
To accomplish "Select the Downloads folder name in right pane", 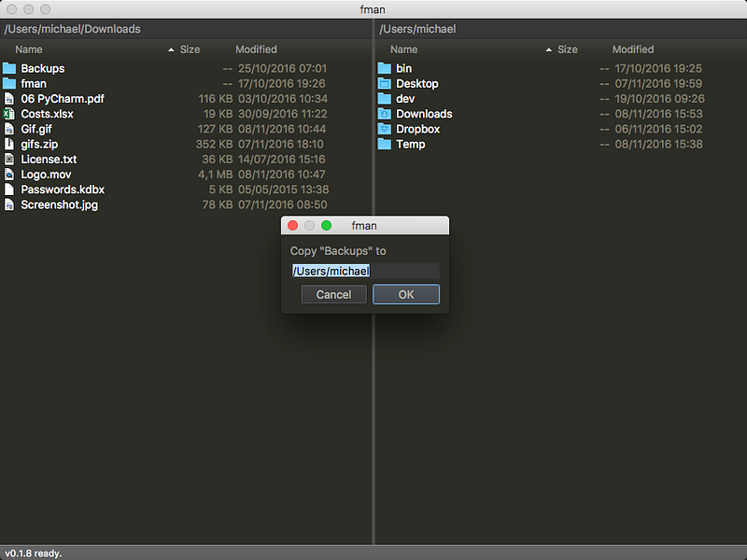I will click(x=424, y=114).
